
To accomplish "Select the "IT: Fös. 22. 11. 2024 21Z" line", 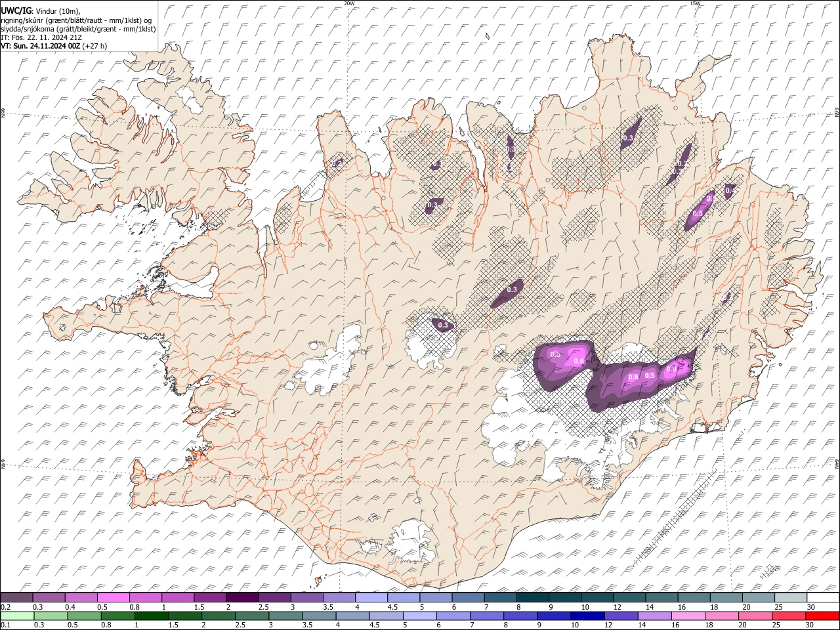I will pos(41,37).
